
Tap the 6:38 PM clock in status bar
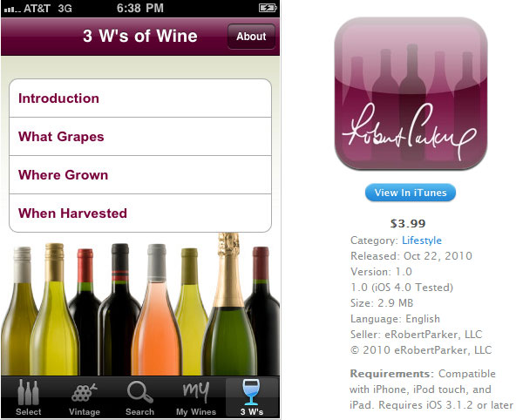(x=140, y=8)
